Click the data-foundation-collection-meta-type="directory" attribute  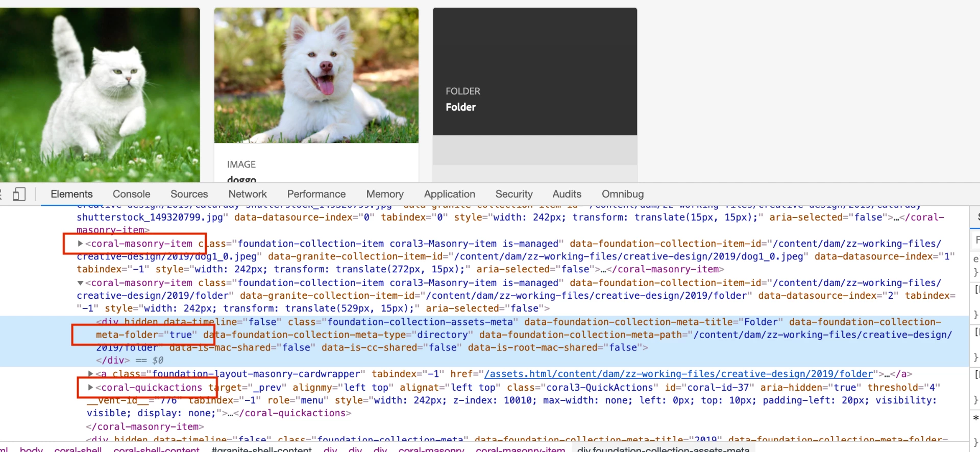(x=338, y=335)
